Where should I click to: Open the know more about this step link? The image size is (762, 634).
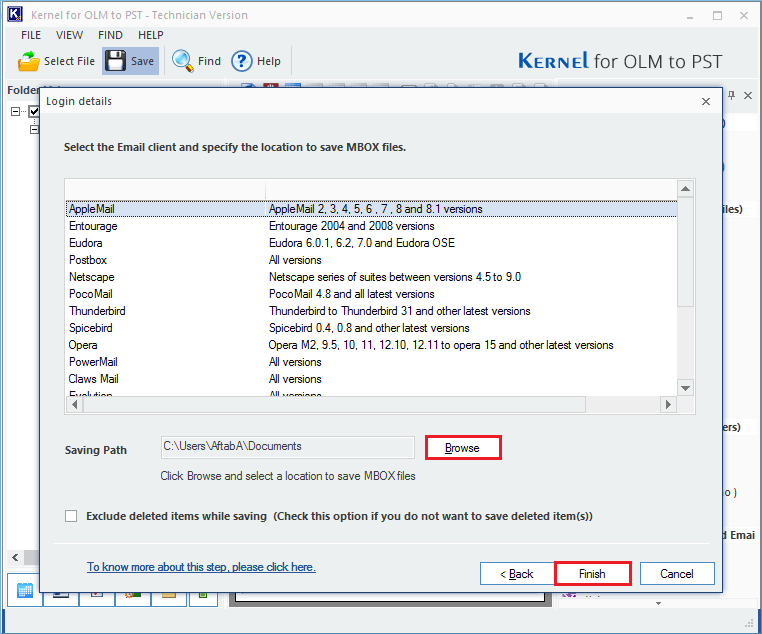[201, 567]
